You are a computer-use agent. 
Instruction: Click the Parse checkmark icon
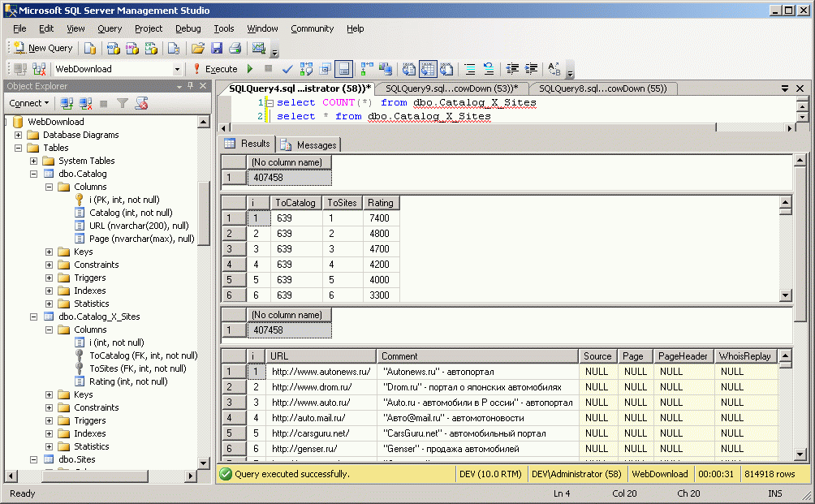coord(287,69)
